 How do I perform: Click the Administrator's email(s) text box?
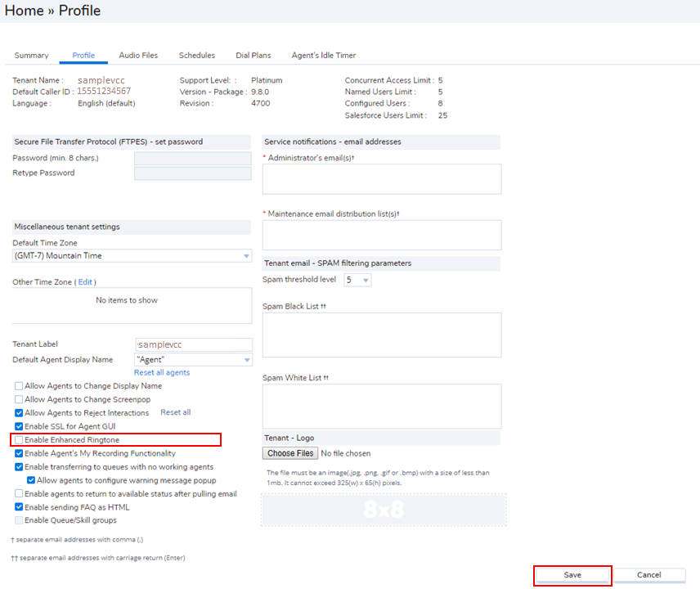tap(382, 179)
